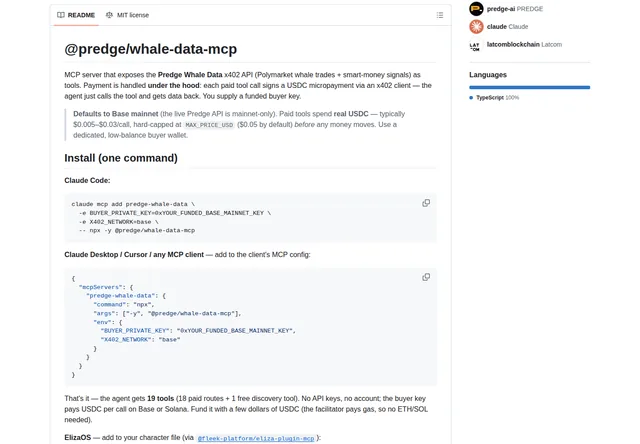Click the MAX_PRICE_USD inline code

pyautogui.click(x=209, y=125)
